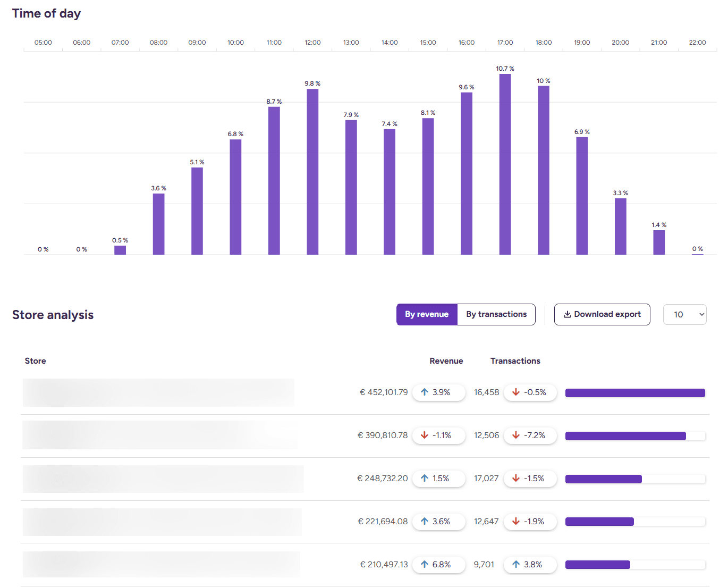This screenshot has height=587, width=728.
Task: Click the 07:00 bar showing 0.5 %
Action: pos(120,250)
